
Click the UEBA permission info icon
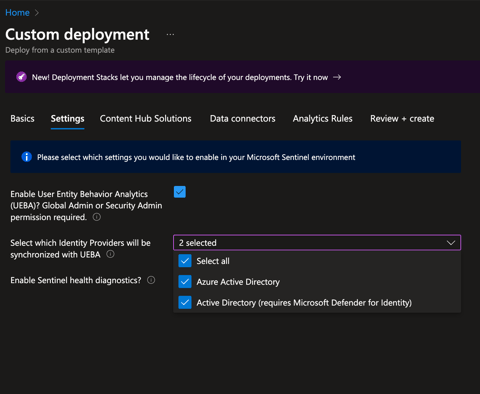pos(97,217)
